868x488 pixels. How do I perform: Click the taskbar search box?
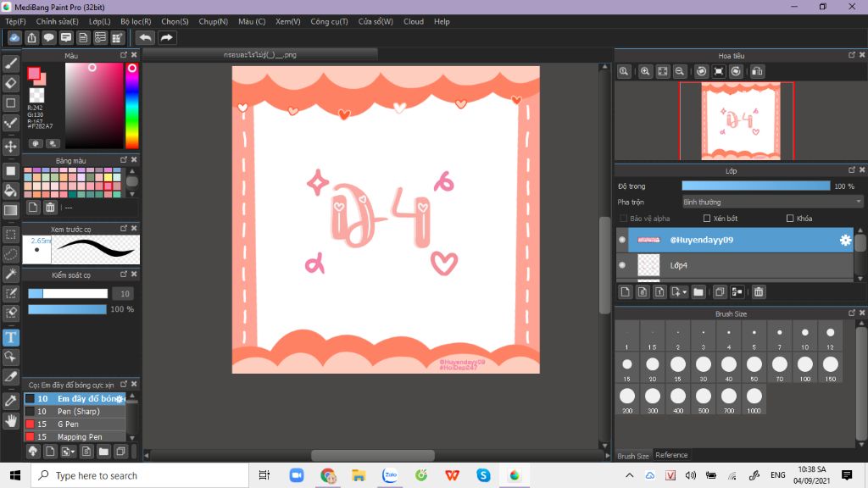(140, 475)
